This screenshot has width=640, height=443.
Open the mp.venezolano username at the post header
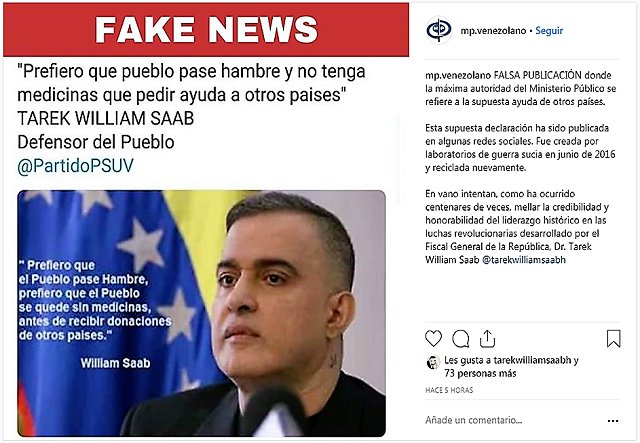point(493,31)
